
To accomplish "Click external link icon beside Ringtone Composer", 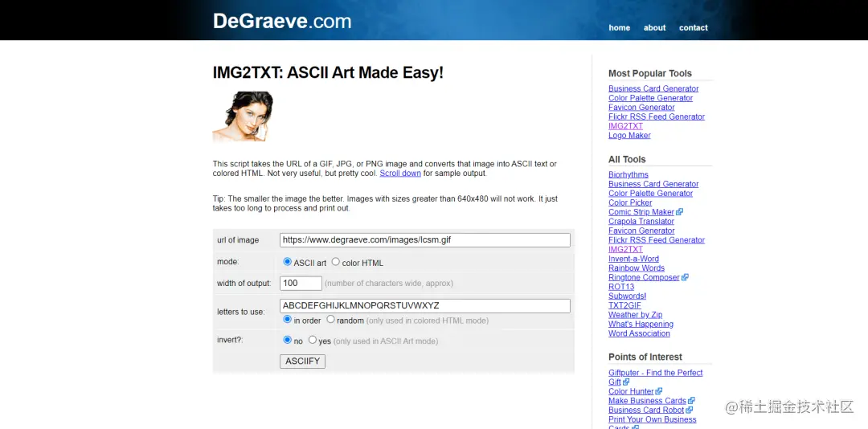I will (686, 278).
